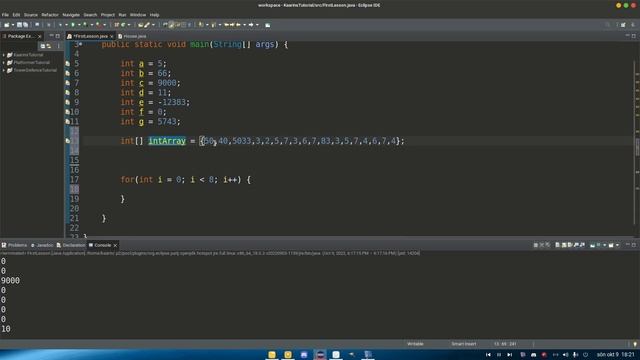Switch to the Problems tab
The width and height of the screenshot is (640, 360).
[x=14, y=245]
